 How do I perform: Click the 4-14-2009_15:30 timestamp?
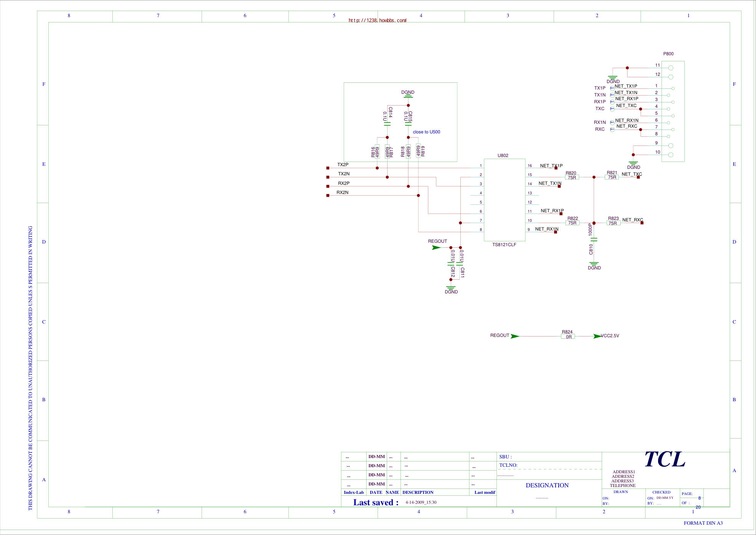coord(421,502)
